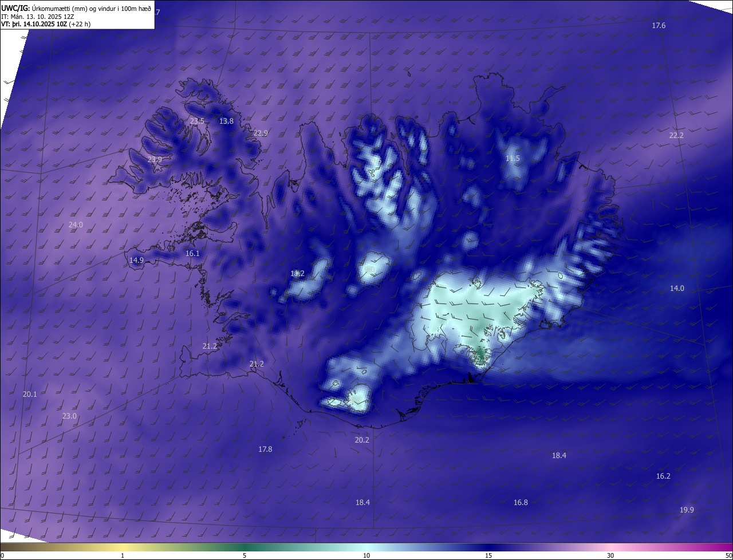Click the 22.9 value label
Screen dimensions: 733x560
(x=261, y=133)
